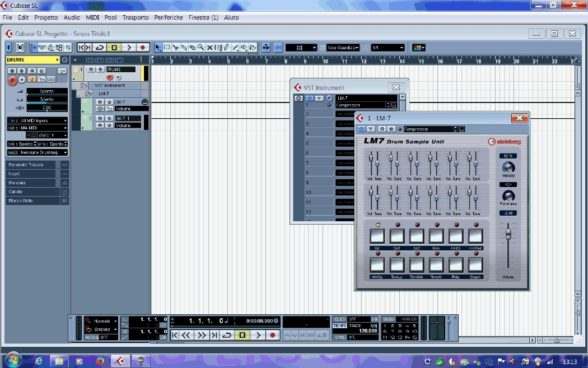Select the Mute X tool
588x368 pixels.
(x=209, y=48)
